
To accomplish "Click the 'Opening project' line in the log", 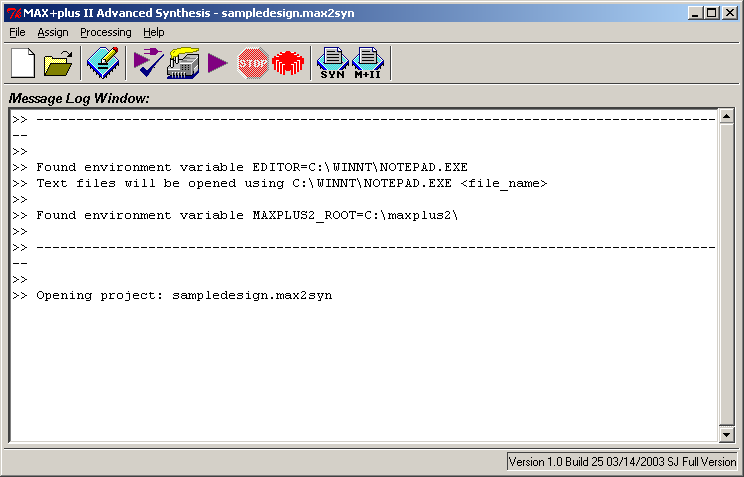I will tap(184, 296).
